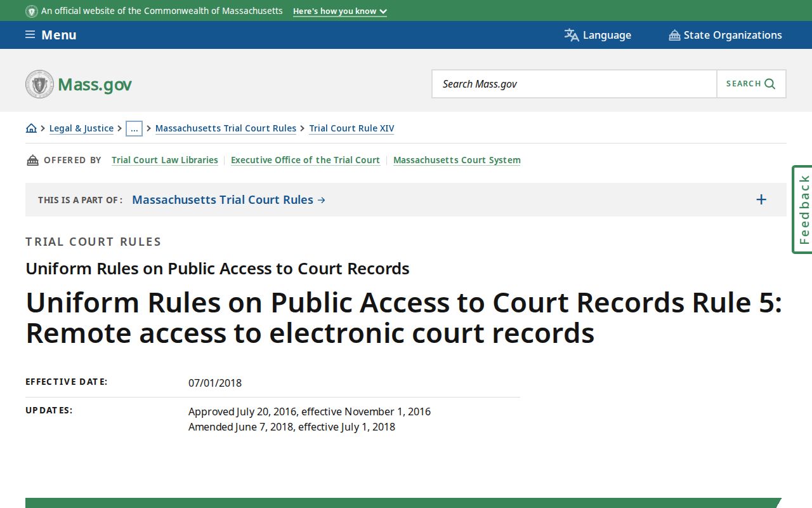The image size is (812, 508).
Task: Open Massachusetts Trial Court Rules breadcrumb
Action: [226, 128]
